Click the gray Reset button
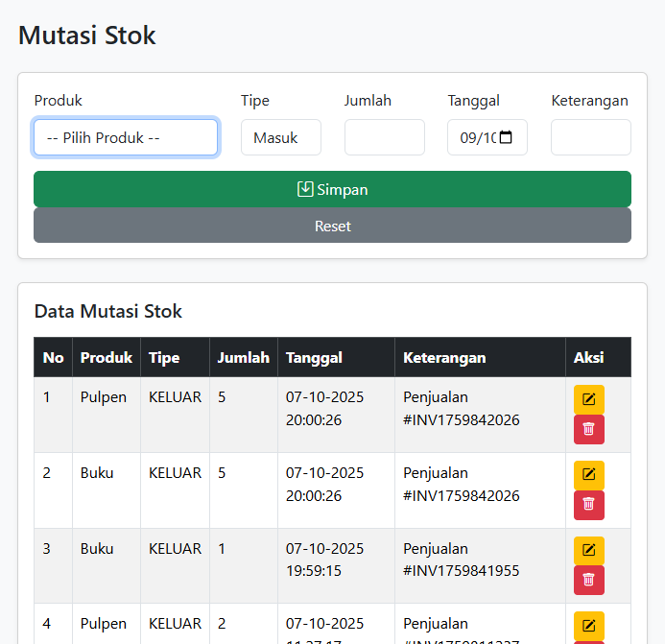The width and height of the screenshot is (665, 644). pyautogui.click(x=332, y=226)
